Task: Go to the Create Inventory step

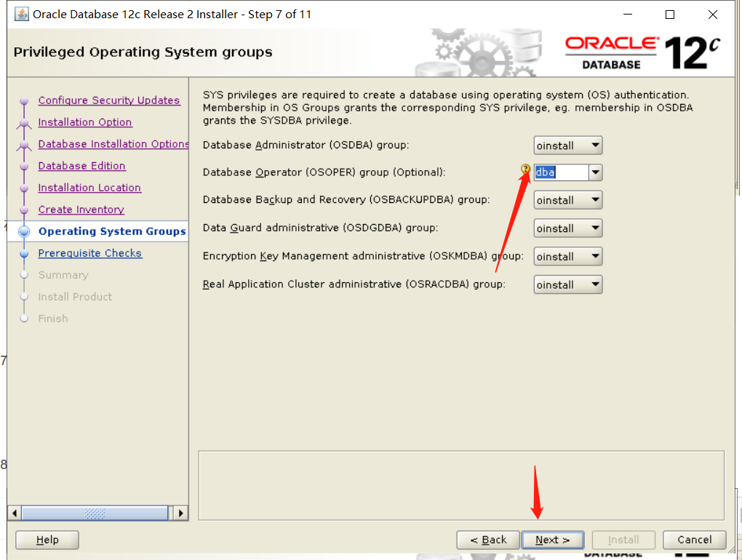Action: [81, 209]
